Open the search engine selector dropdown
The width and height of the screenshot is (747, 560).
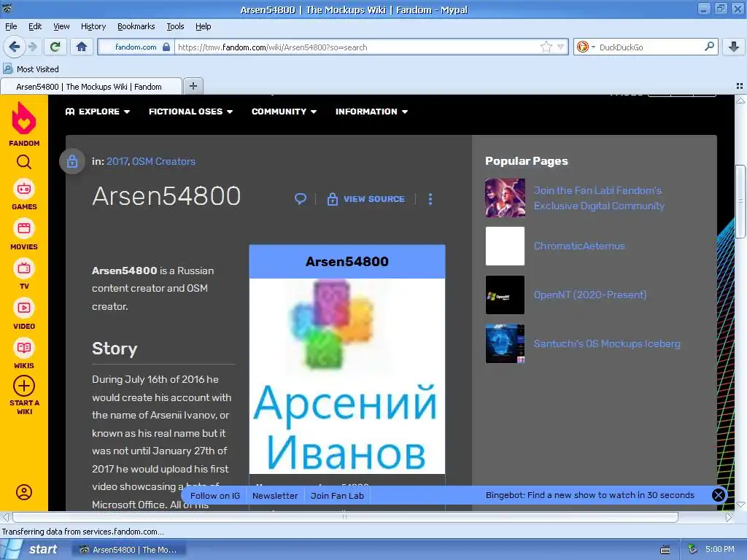[x=586, y=47]
